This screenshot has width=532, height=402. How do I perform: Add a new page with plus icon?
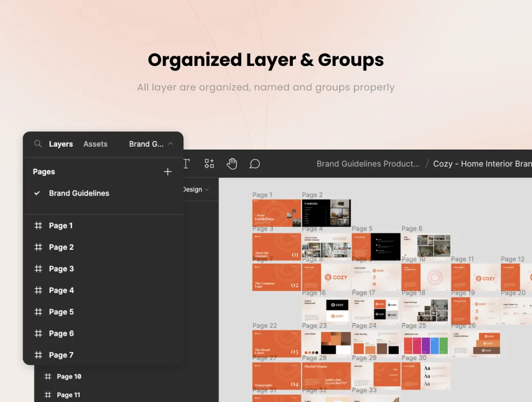click(x=168, y=172)
